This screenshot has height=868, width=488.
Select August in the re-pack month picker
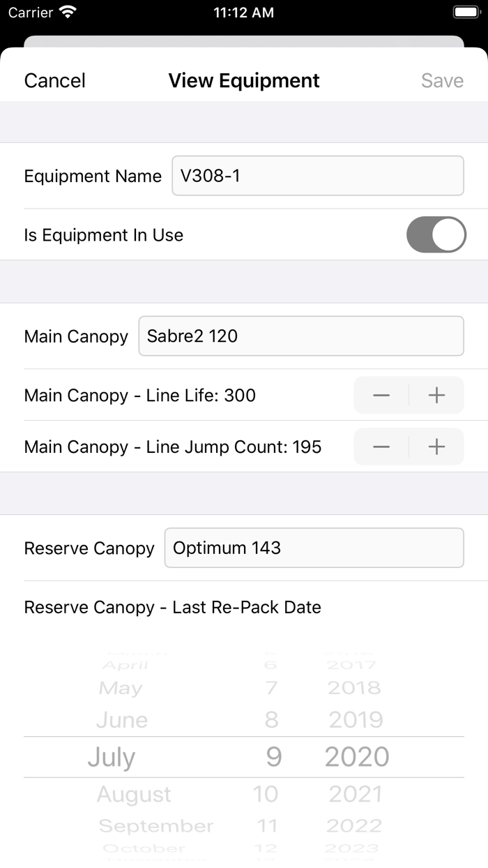134,794
